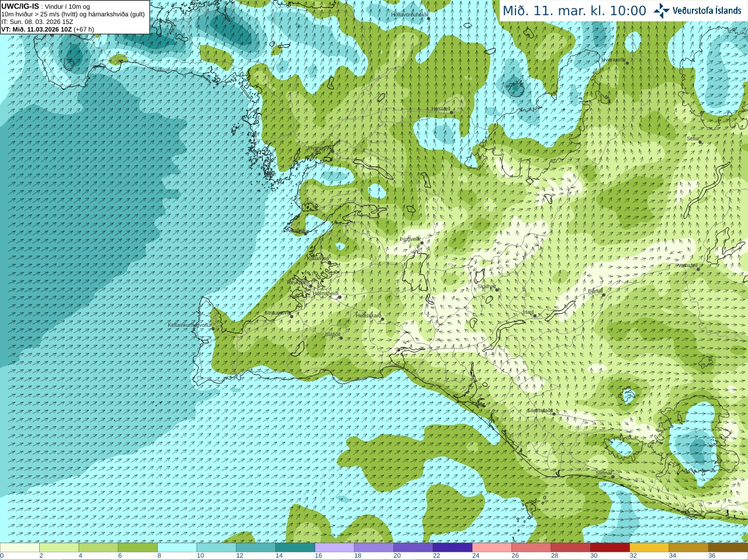Click the Hæll station label
Image resolution: width=748 pixels, height=560 pixels.
click(529, 313)
